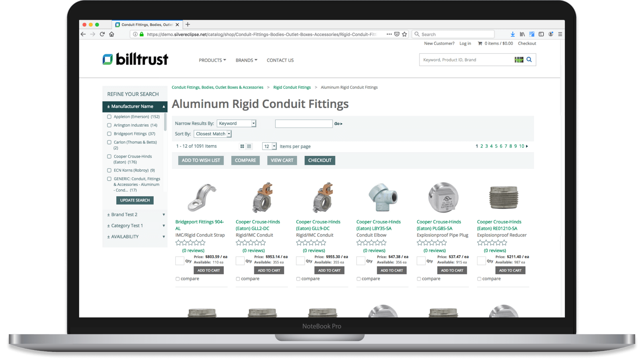
Task: Toggle the sidebar panel icon
Action: click(541, 34)
